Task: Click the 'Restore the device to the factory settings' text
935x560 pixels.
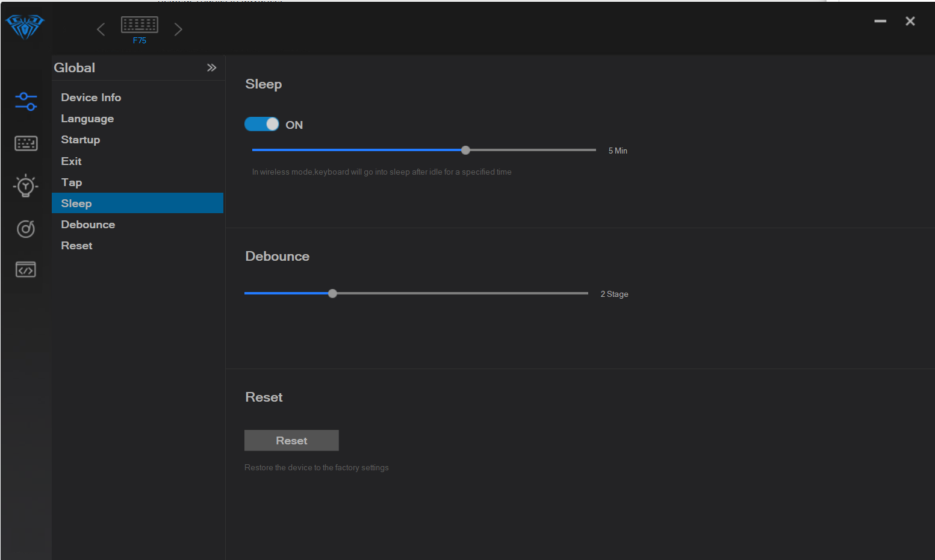Action: point(317,467)
